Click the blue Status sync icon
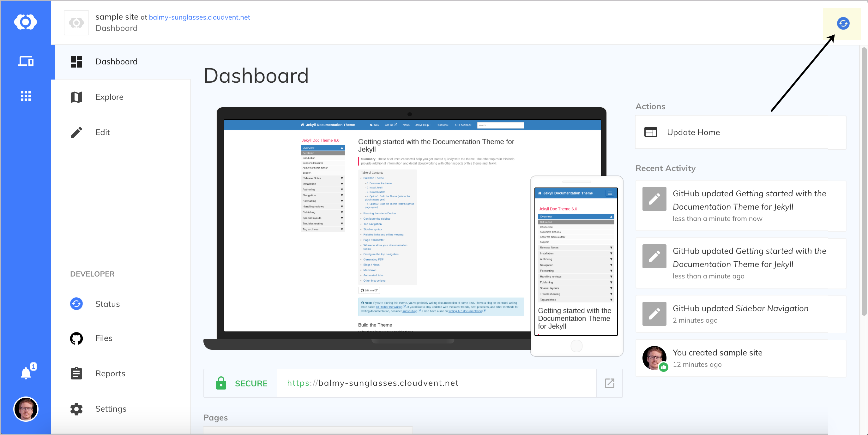 click(x=76, y=304)
